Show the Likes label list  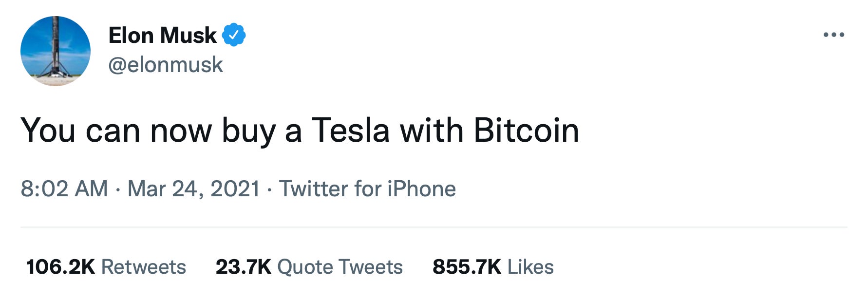[x=530, y=267]
